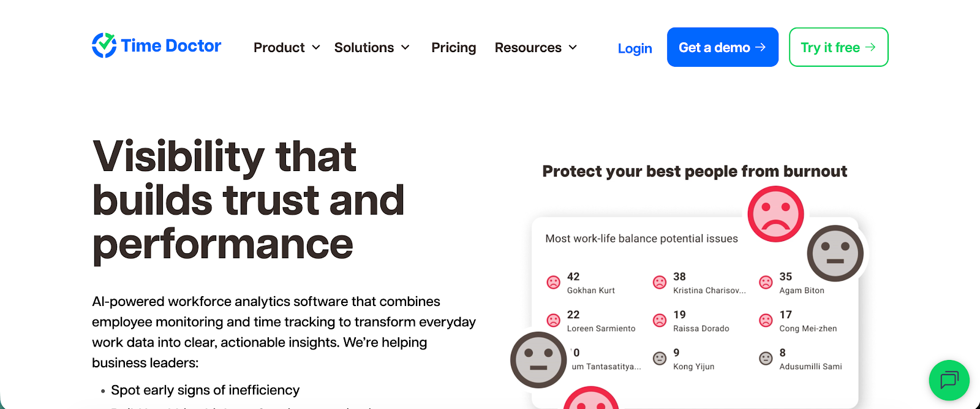The image size is (980, 409).
Task: Click the arrow icon in Try it free
Action: [870, 47]
